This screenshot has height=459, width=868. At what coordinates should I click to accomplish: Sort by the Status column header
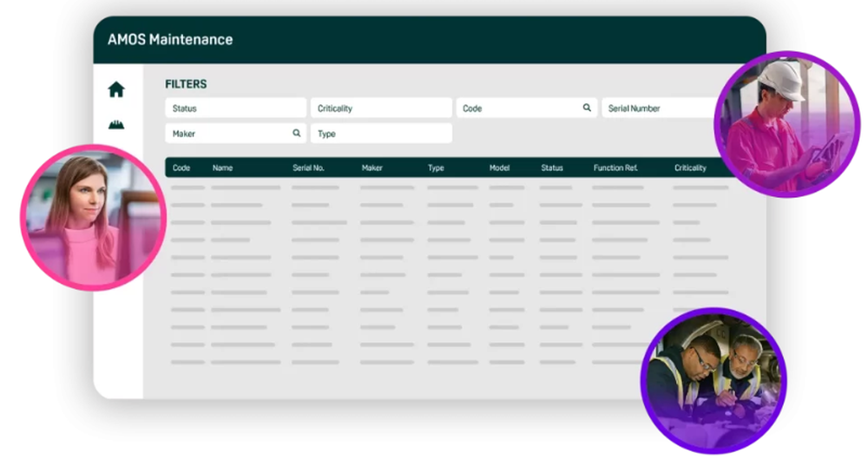pos(552,167)
